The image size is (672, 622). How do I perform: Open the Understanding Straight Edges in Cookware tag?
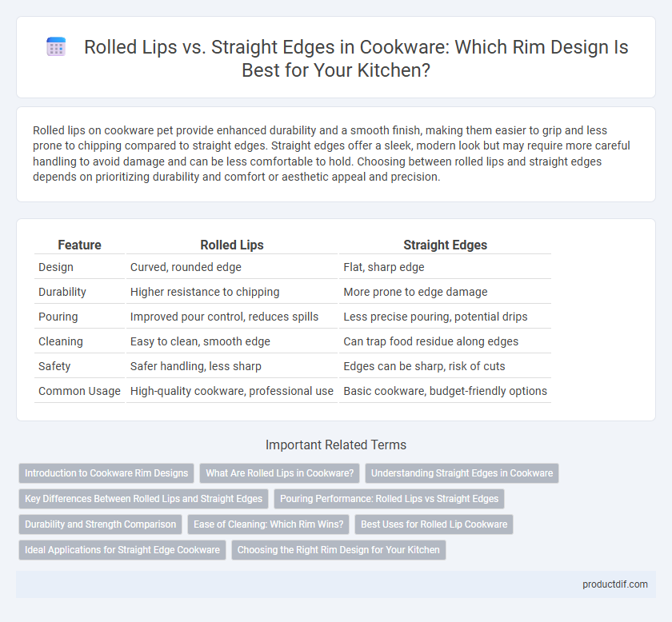(x=462, y=473)
